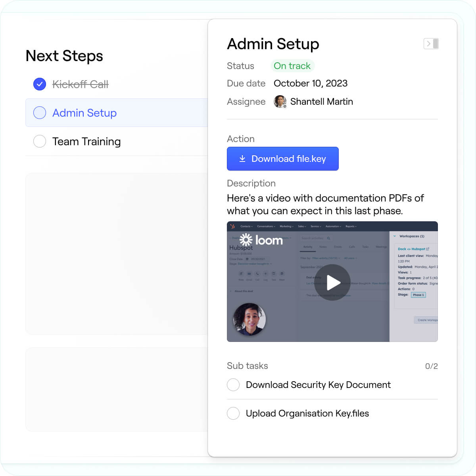Viewport: 476px width, 476px height.
Task: Click the 0/2 sub tasks progress indicator
Action: pos(431,366)
